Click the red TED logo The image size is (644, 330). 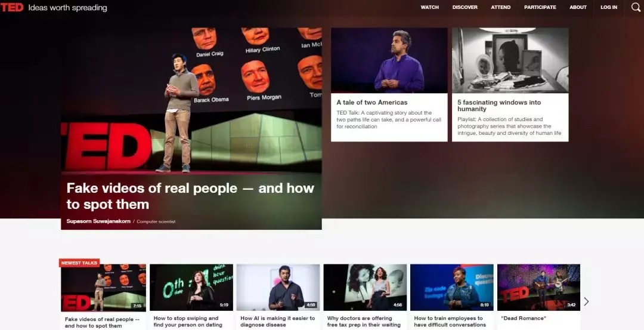pos(12,7)
